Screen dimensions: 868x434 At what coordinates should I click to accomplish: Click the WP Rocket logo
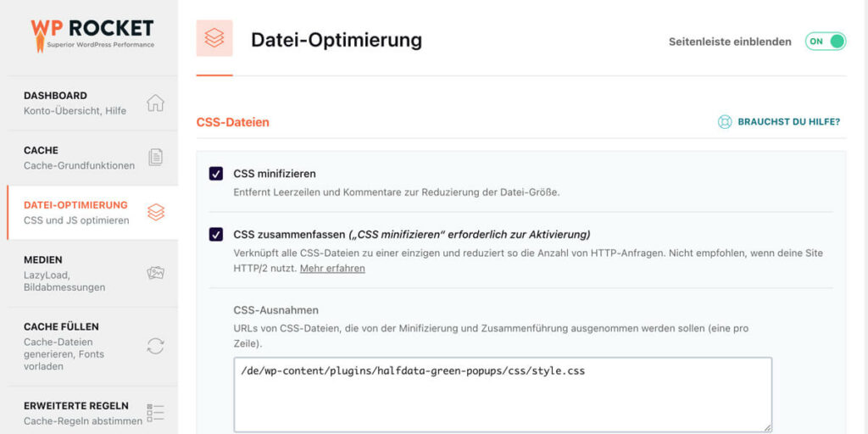[92, 36]
